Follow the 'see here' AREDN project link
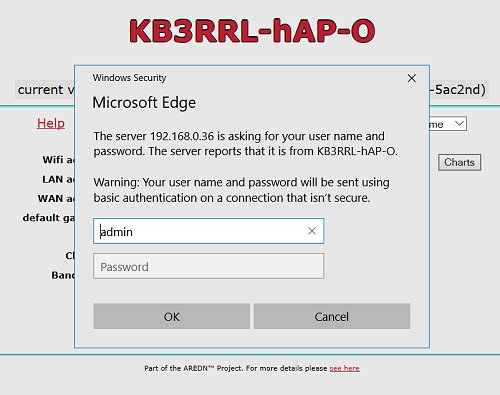 (344, 368)
